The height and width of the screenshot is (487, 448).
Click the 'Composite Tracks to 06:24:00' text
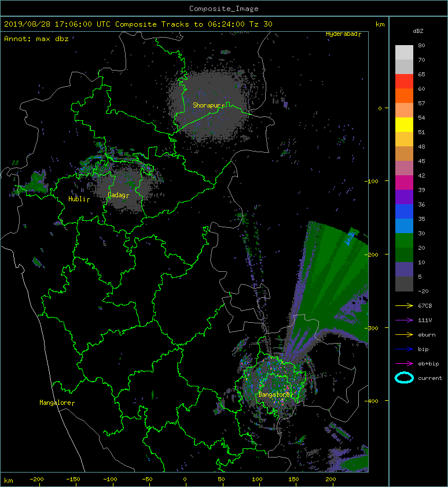point(180,24)
